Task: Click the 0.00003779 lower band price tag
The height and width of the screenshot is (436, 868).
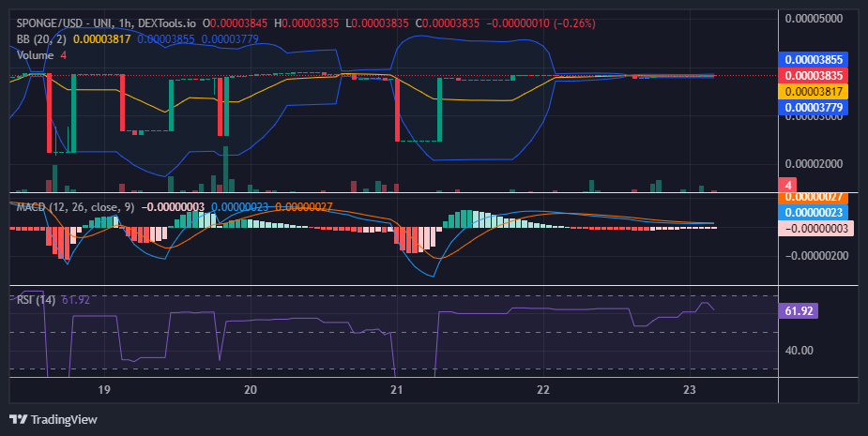Action: [x=813, y=107]
